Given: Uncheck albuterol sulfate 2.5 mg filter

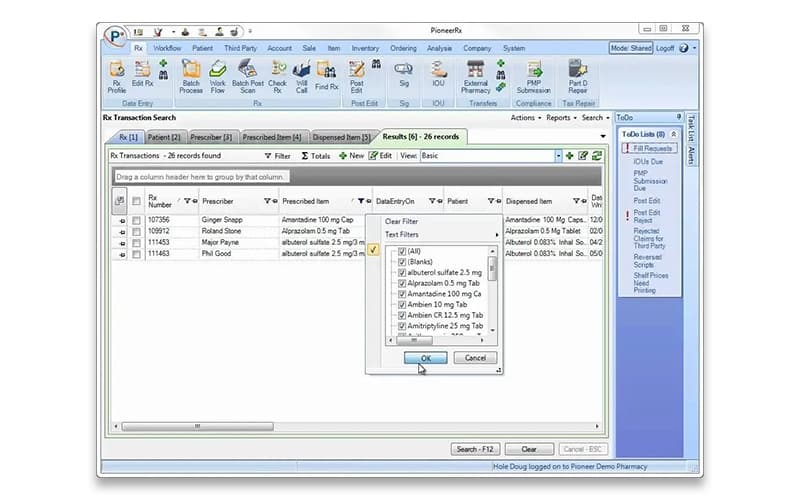Looking at the screenshot, I should pos(402,272).
